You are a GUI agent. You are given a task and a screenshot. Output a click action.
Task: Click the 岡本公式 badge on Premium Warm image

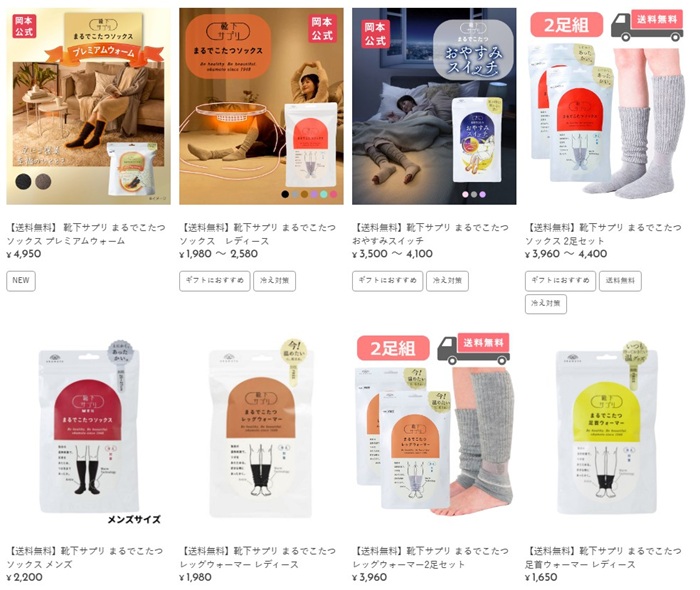(24, 26)
